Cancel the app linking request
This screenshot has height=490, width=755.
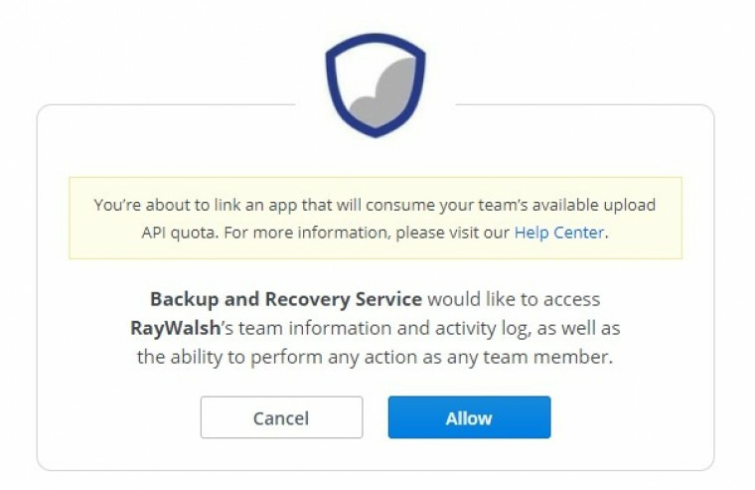point(282,417)
